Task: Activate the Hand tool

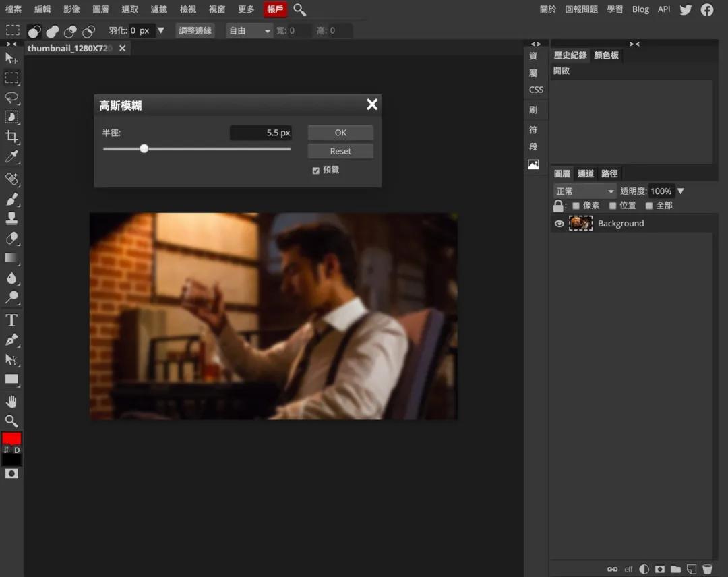Action: coord(11,401)
